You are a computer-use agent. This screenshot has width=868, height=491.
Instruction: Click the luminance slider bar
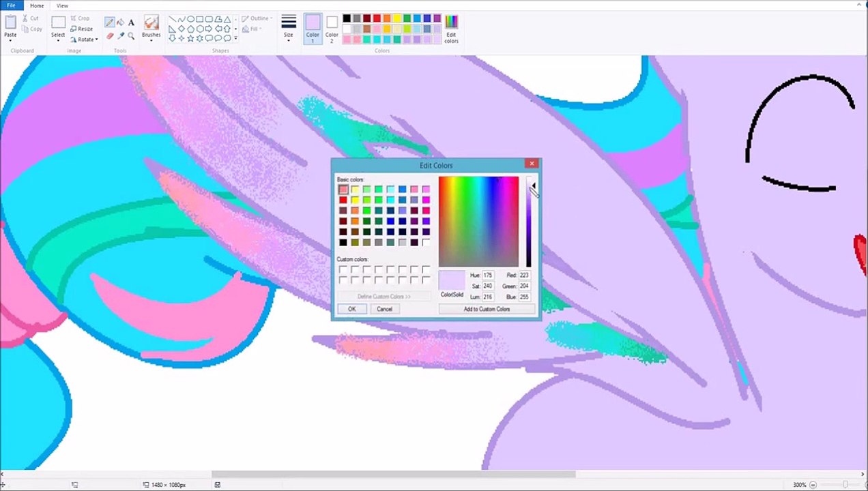click(x=528, y=222)
